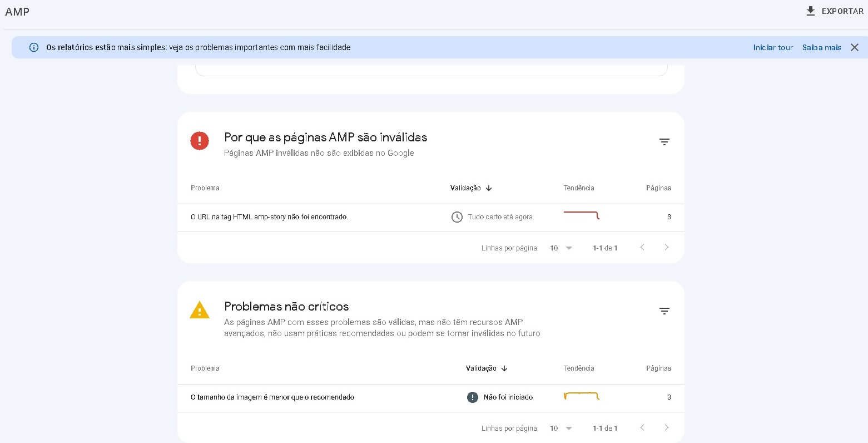Viewport: 868px width, 443px height.
Task: Go to previous page in the invalid pages table
Action: click(642, 248)
